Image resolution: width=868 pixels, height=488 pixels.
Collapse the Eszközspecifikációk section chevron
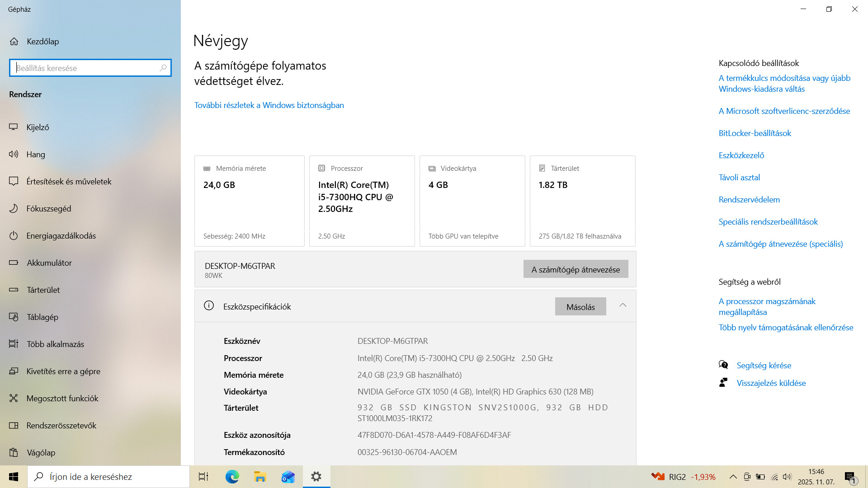[623, 305]
